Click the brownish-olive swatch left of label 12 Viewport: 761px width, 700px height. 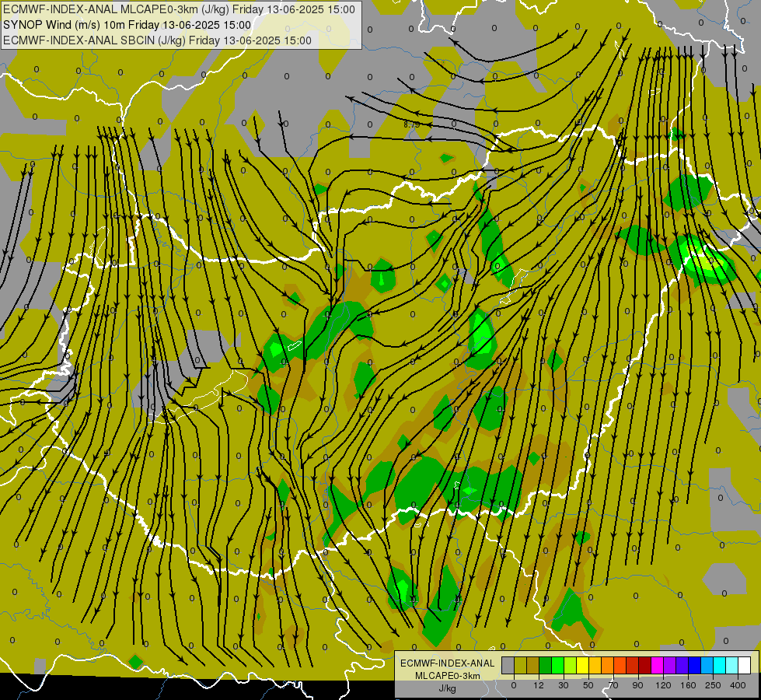pyautogui.click(x=533, y=665)
